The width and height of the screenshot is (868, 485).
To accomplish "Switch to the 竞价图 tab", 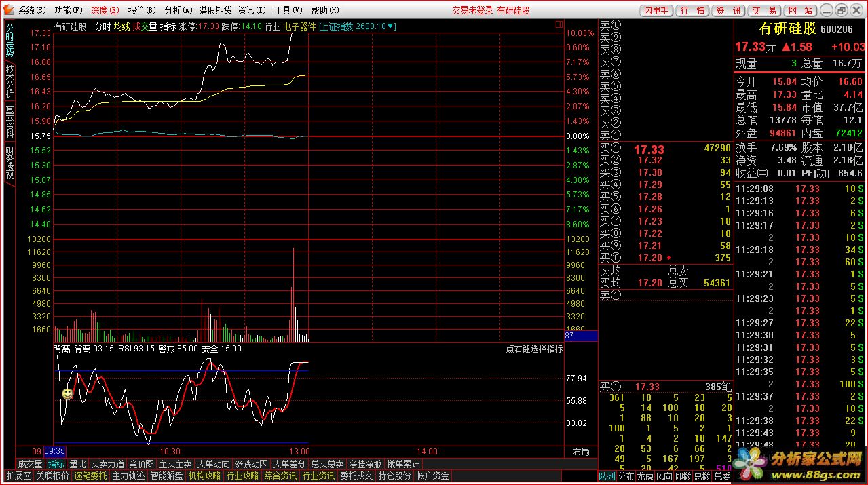I will (141, 464).
